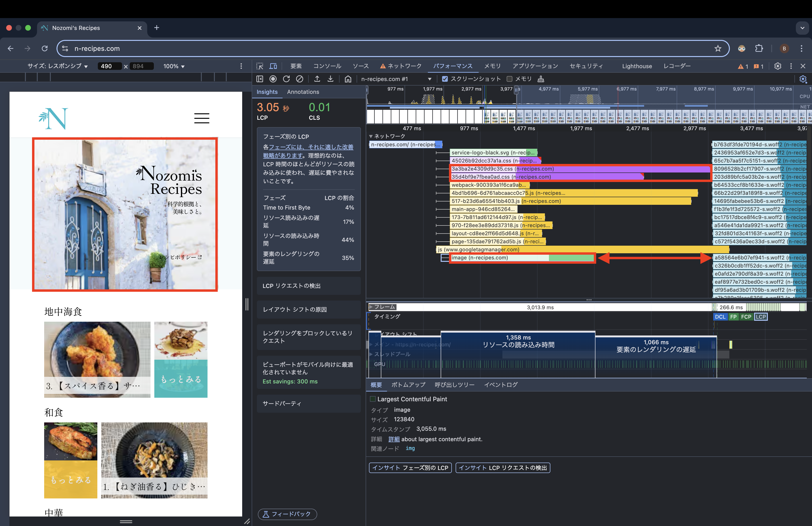Viewport: 812px width, 526px height.
Task: Record and reload the page profile
Action: tap(286, 79)
